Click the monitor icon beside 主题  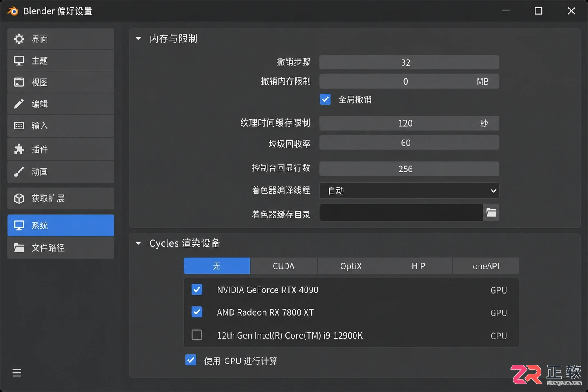coord(19,60)
